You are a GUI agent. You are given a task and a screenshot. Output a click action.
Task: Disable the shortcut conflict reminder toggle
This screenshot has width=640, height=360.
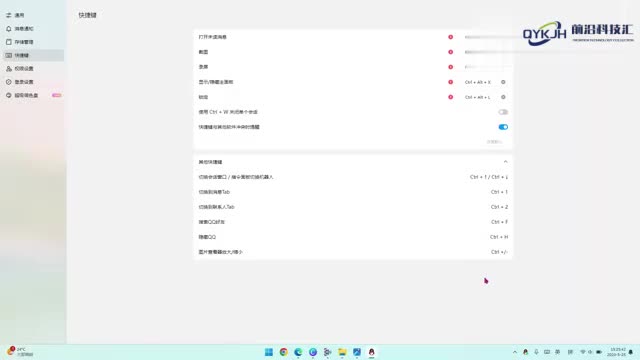click(503, 127)
